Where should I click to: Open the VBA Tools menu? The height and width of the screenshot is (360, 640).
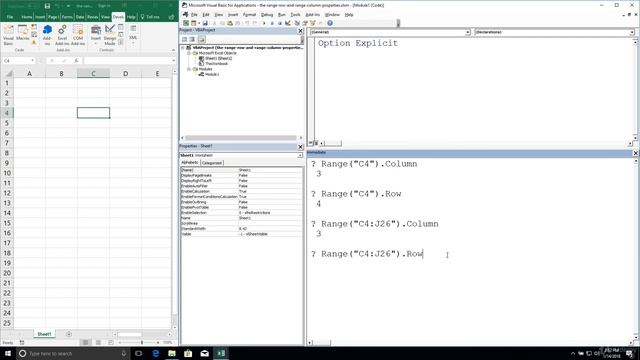click(x=295, y=15)
